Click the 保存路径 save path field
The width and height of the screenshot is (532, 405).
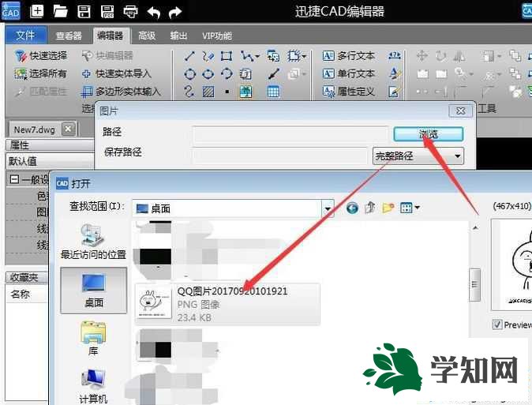(280, 156)
